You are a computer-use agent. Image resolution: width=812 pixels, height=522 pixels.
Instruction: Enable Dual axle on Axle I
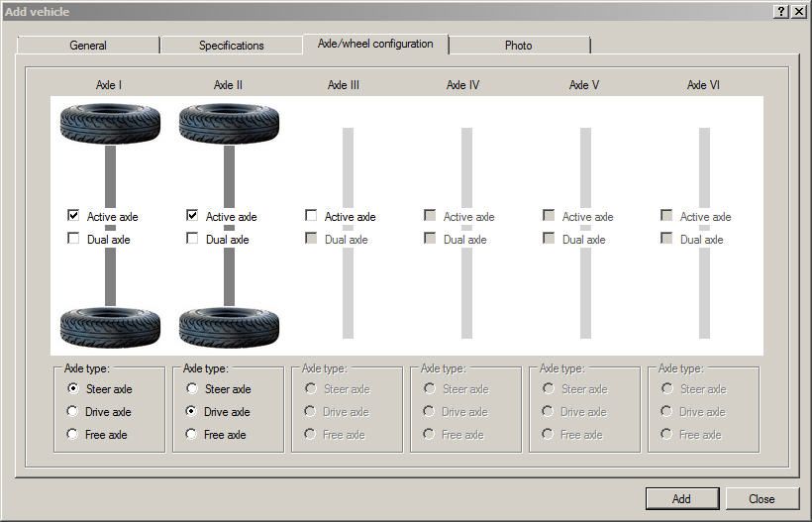pos(73,239)
